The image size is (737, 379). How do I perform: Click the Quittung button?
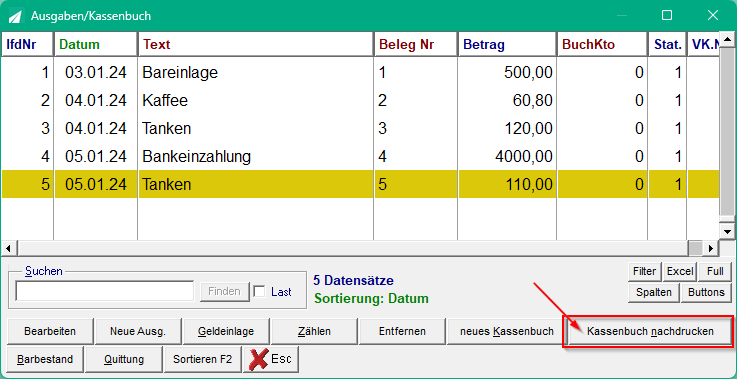(x=124, y=359)
